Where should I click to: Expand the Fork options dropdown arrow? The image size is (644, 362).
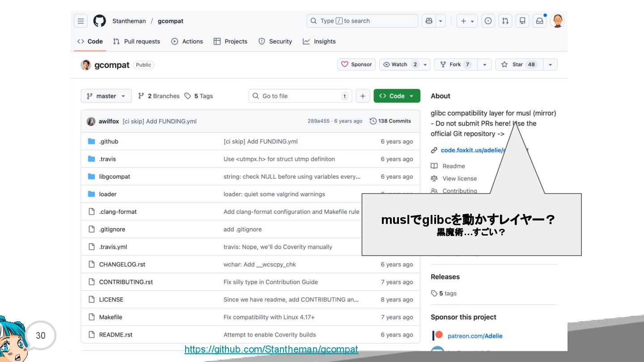(484, 64)
